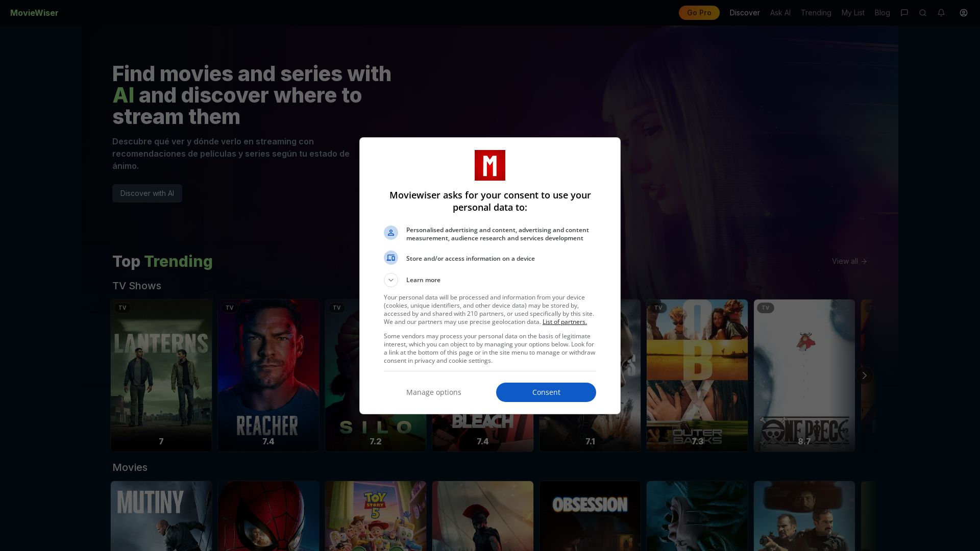This screenshot has height=551, width=980.
Task: Click the Top Trending heading
Action: (162, 261)
